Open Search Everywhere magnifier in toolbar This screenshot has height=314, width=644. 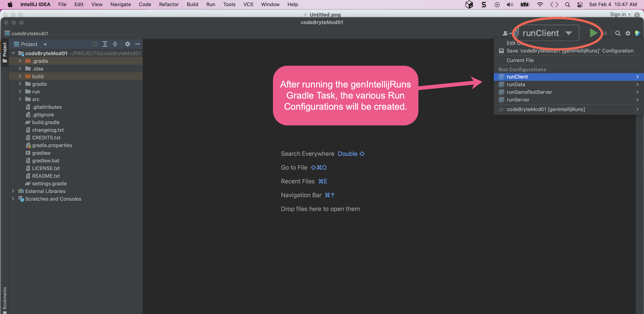pos(618,33)
